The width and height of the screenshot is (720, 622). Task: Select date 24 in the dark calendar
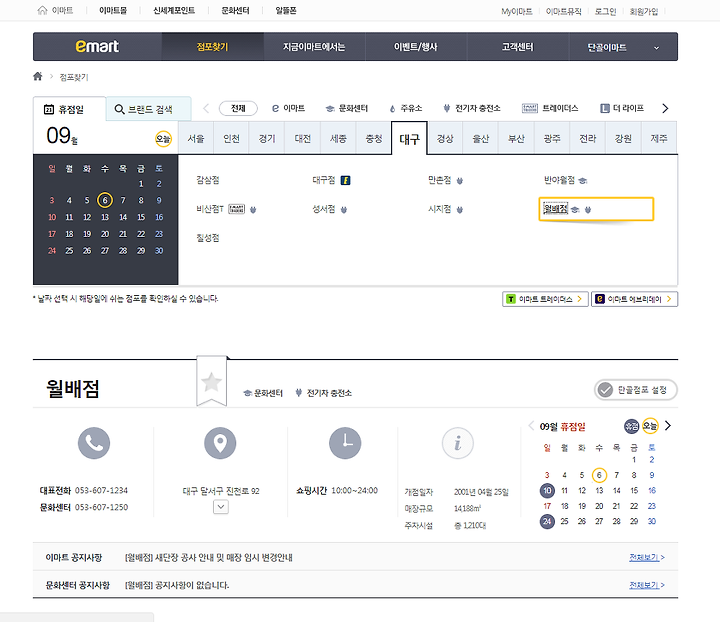(x=52, y=251)
